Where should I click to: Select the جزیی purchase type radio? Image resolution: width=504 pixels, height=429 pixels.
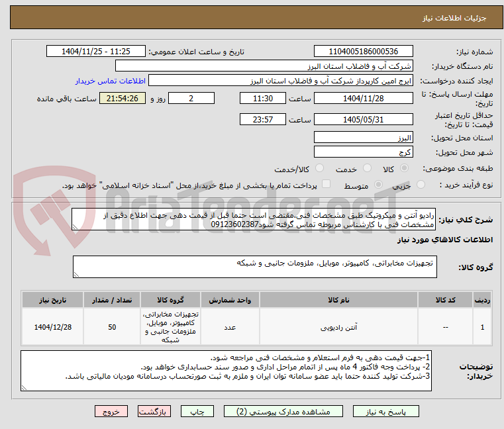pyautogui.click(x=421, y=185)
